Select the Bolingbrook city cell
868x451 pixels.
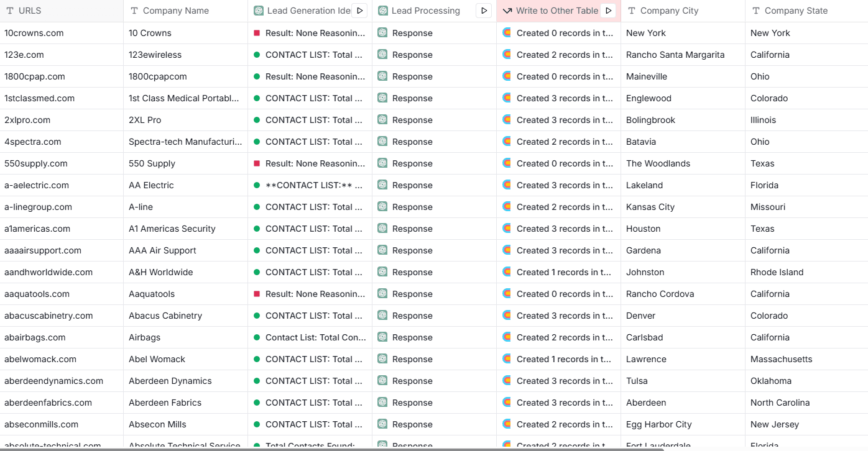point(683,120)
